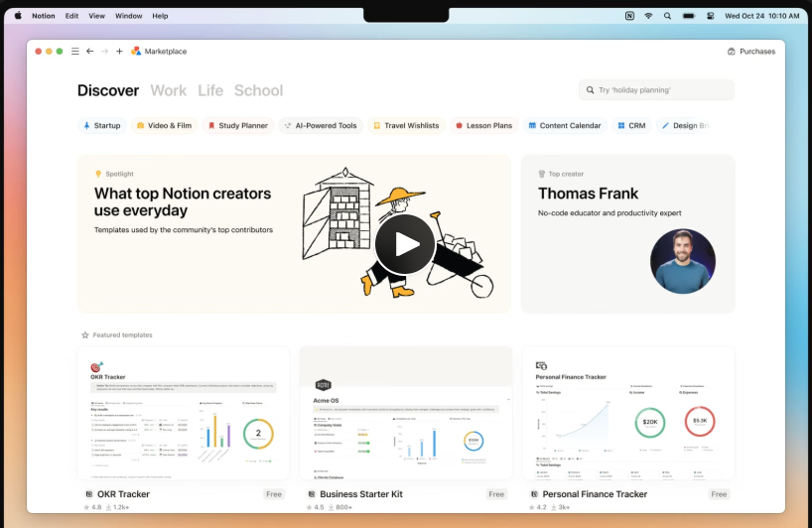Open the Apple menu
This screenshot has width=812, height=528.
[18, 16]
